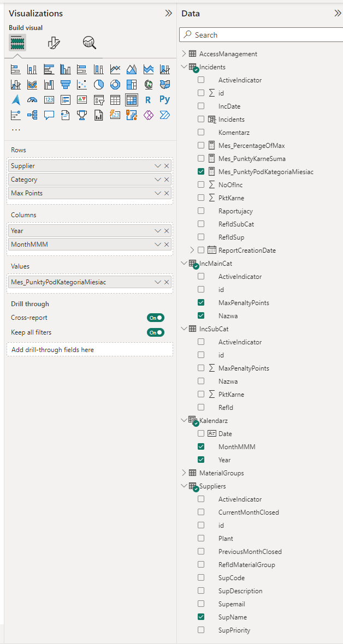Collapse the Incidents table
Screen dimensions: 343x644
[x=184, y=67]
